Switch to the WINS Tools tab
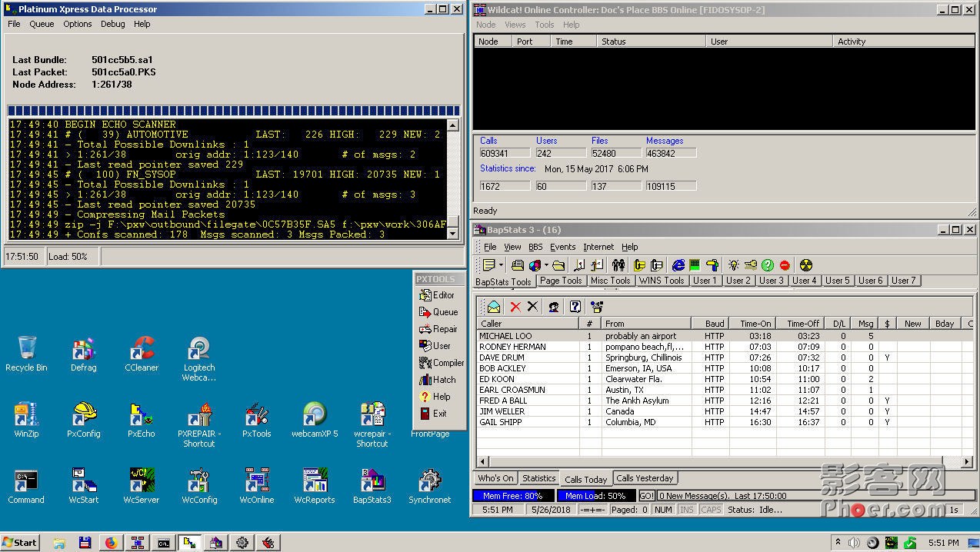The height and width of the screenshot is (552, 980). pyautogui.click(x=662, y=281)
